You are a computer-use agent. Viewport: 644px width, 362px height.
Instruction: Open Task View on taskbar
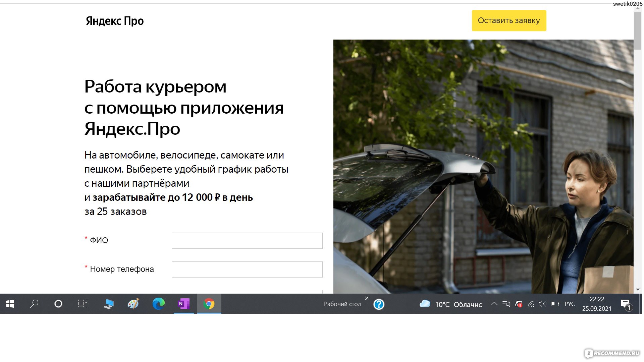pos(83,304)
